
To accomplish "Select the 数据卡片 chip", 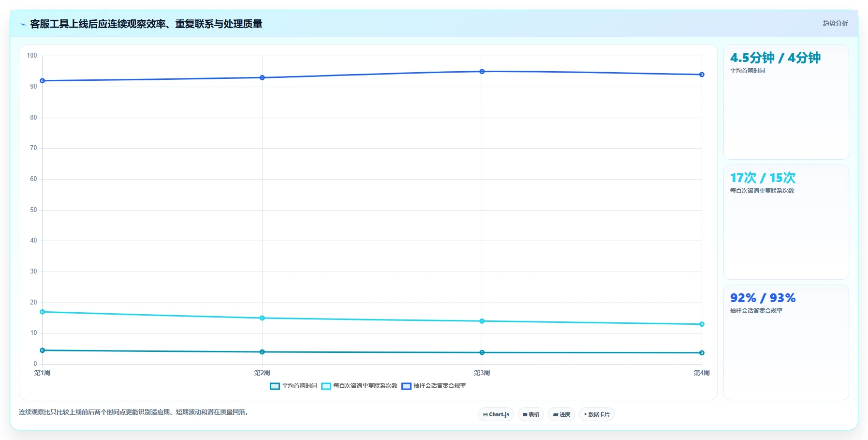I will coord(597,414).
